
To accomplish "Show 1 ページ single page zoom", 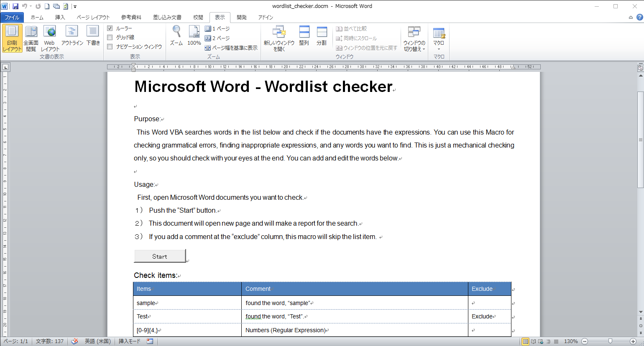I will point(217,28).
